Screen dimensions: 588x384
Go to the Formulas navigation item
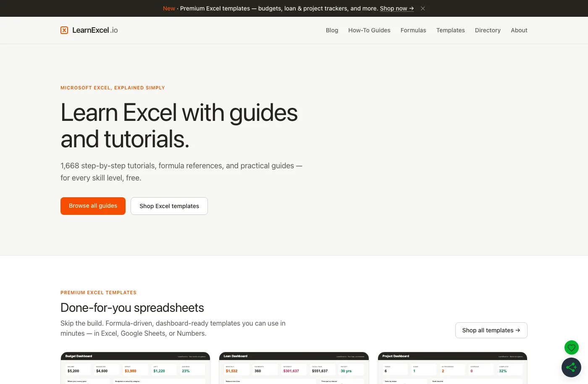click(x=413, y=30)
